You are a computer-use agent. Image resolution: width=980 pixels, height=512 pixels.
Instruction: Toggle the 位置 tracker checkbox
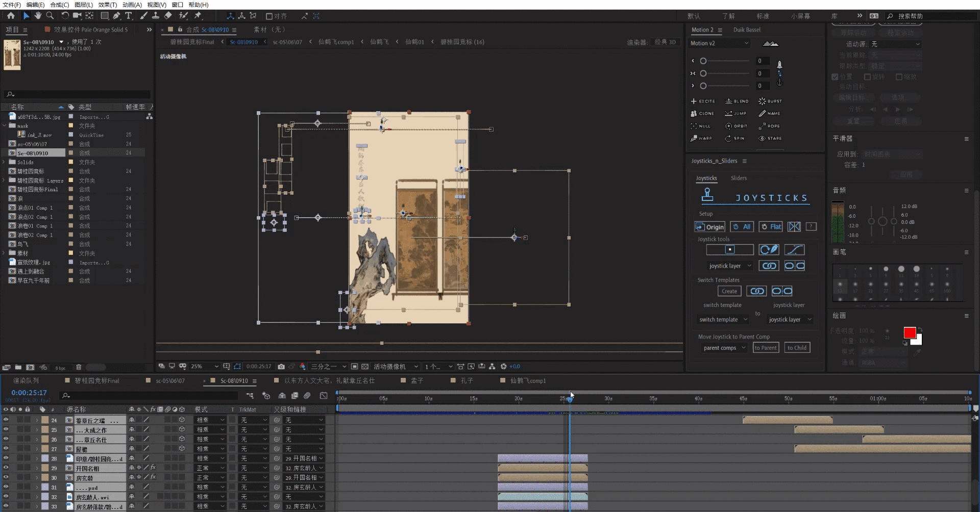(835, 76)
